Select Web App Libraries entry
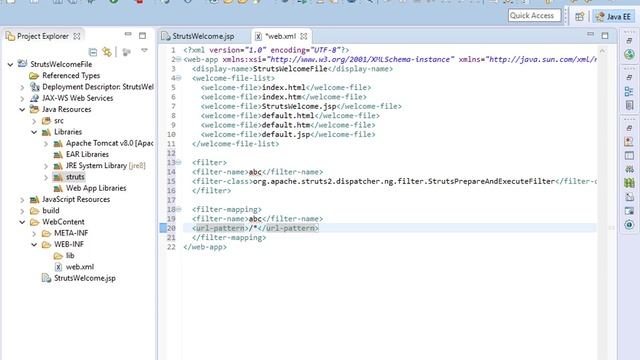Image resolution: width=640 pixels, height=360 pixels. pos(96,188)
